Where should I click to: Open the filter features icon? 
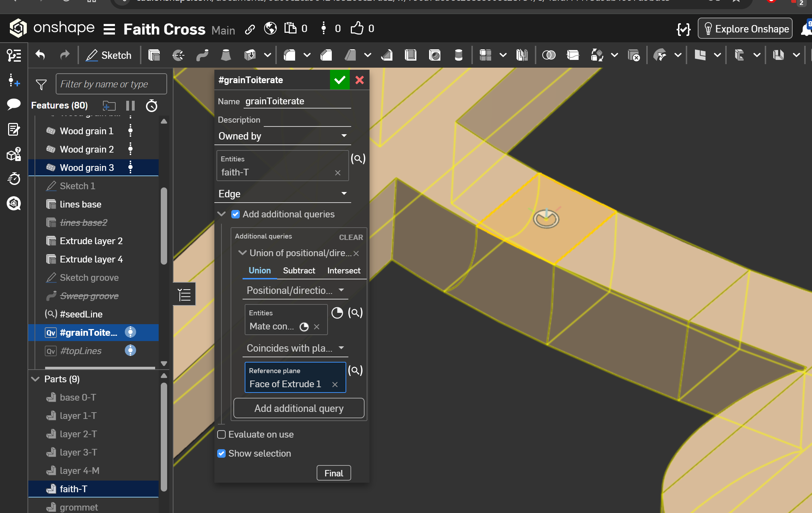pos(41,85)
